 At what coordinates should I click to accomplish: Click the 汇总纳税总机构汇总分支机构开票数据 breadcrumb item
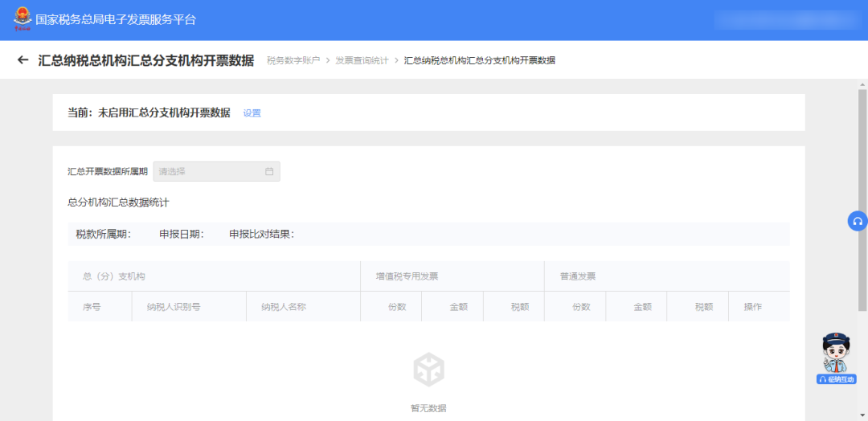pos(479,60)
